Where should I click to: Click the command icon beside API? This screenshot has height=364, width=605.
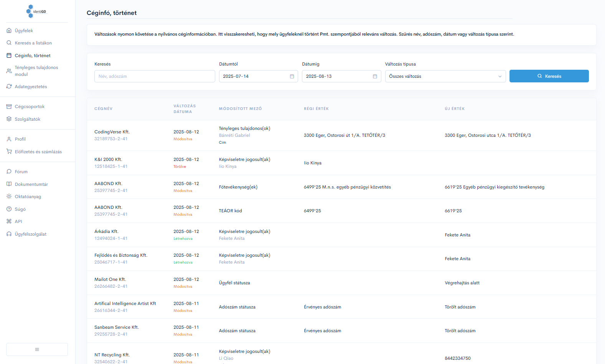pyautogui.click(x=9, y=221)
